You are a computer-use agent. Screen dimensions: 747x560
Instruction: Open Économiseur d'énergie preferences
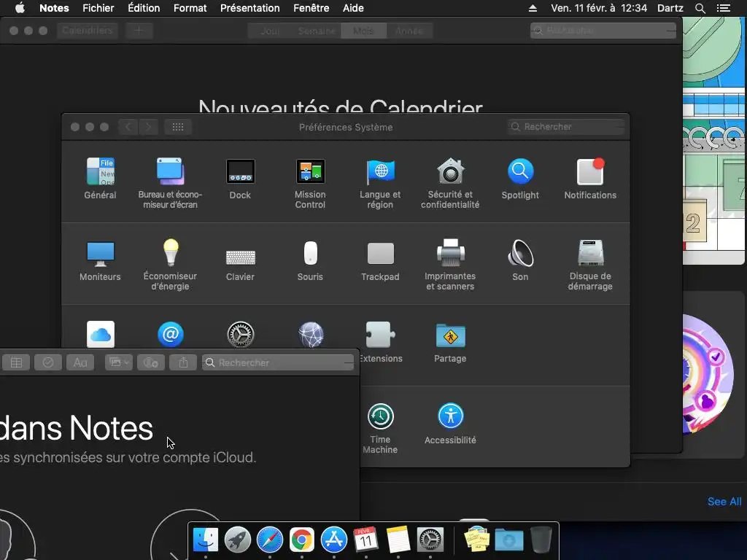[x=170, y=265]
